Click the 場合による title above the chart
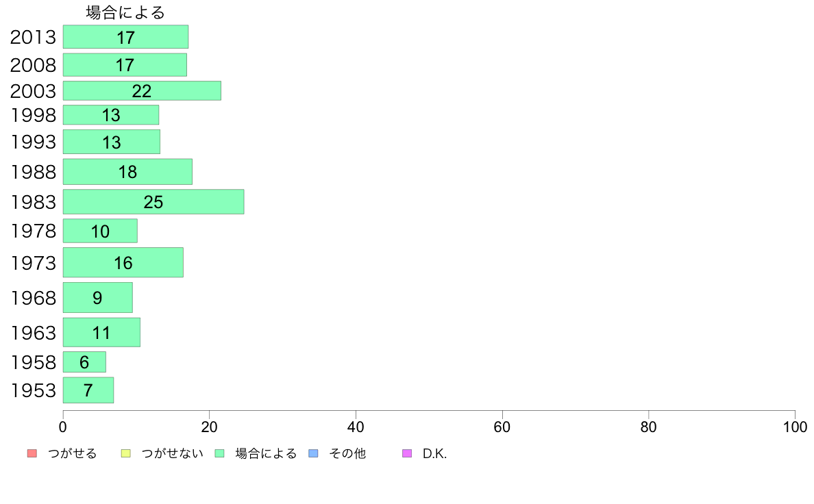Image resolution: width=814 pixels, height=504 pixels. point(125,12)
